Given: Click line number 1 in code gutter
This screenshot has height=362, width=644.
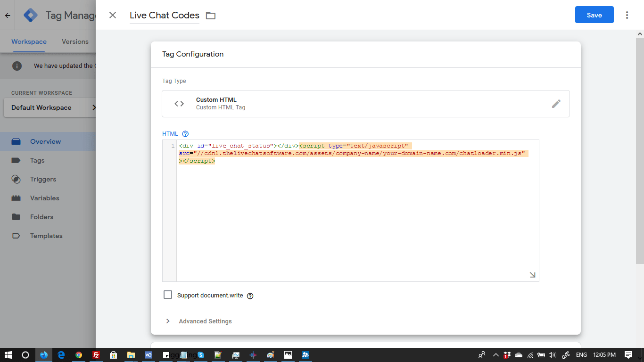Looking at the screenshot, I should [173, 146].
